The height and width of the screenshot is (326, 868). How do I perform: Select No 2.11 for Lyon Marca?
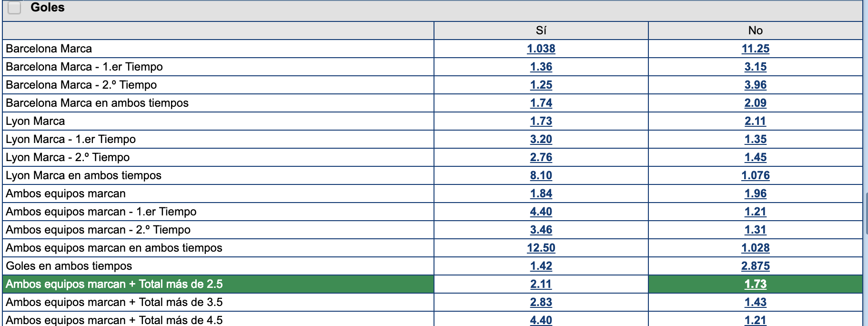pos(755,121)
